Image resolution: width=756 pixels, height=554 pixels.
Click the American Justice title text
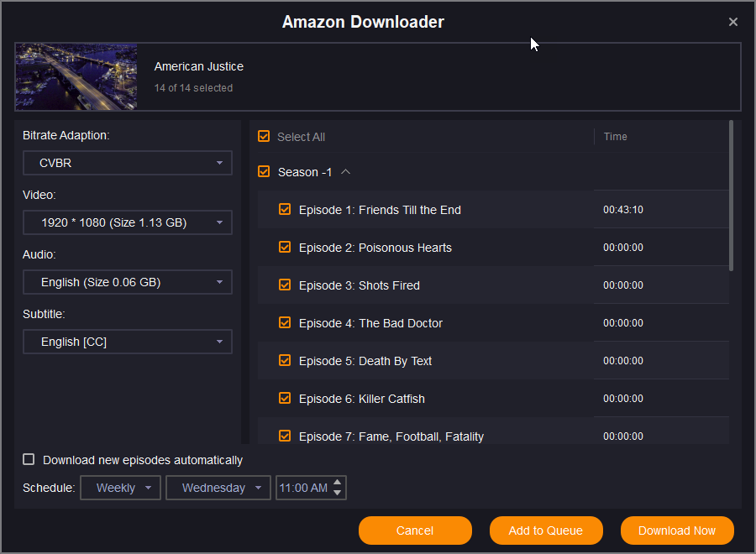pyautogui.click(x=198, y=66)
